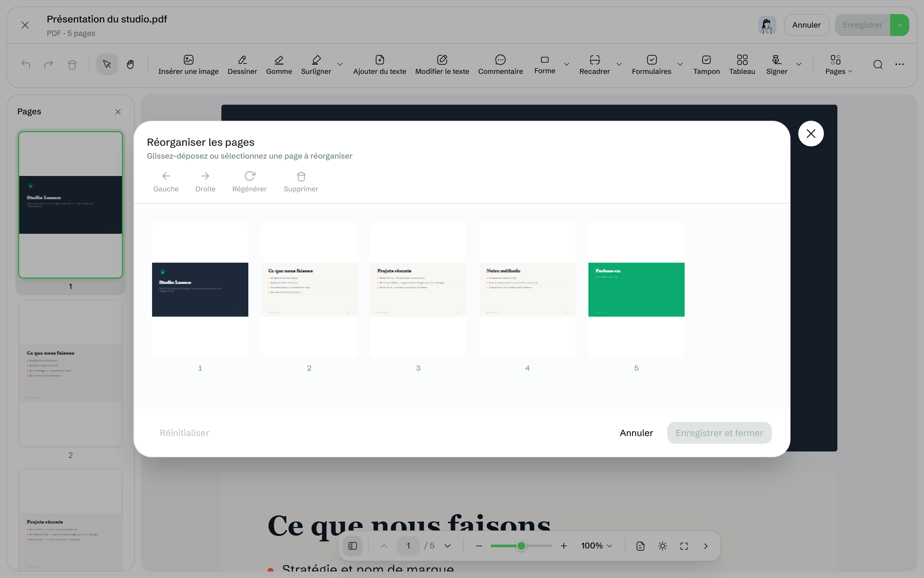This screenshot has width=924, height=578.
Task: Click Modifier le texte tool
Action: tap(442, 65)
